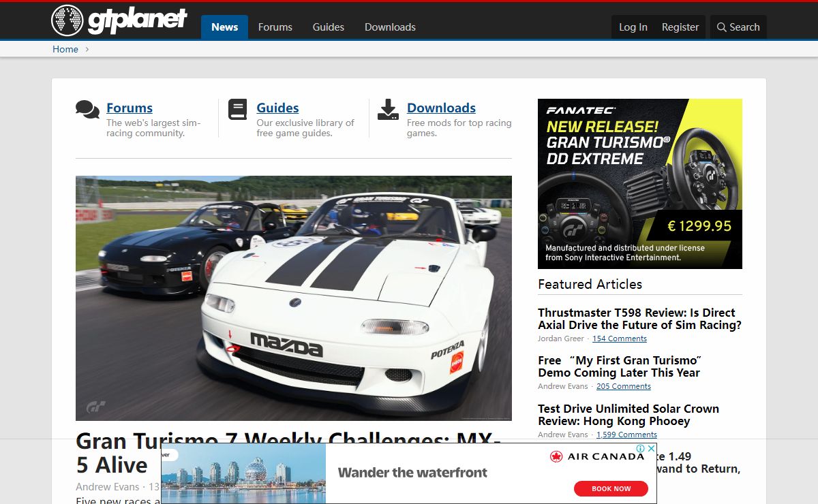The width and height of the screenshot is (818, 504).
Task: Click author name Jordan Greer
Action: (561, 338)
